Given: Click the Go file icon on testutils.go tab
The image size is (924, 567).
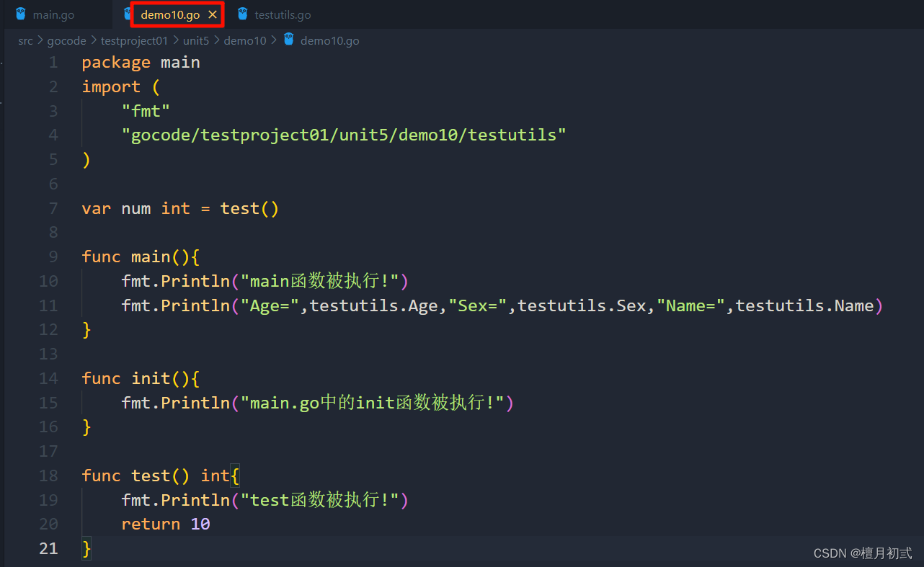Looking at the screenshot, I should pyautogui.click(x=243, y=14).
